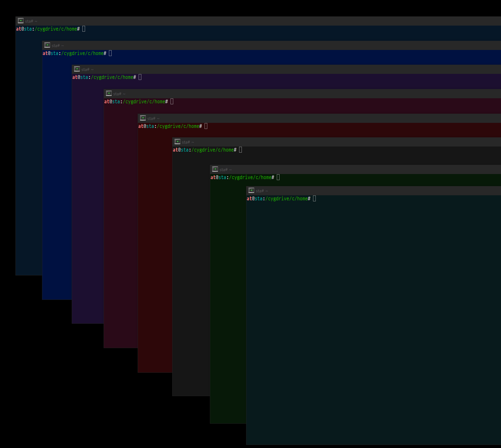Click the frontmost terminal's 'sta# ~' title text
Viewport: 501px width, 448px height.
point(262,191)
